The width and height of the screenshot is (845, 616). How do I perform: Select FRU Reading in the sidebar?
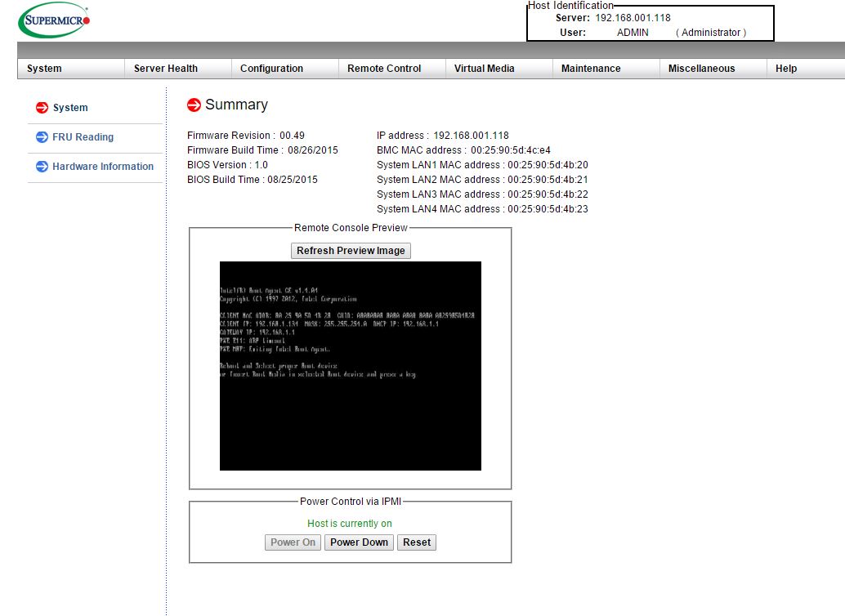[x=83, y=137]
